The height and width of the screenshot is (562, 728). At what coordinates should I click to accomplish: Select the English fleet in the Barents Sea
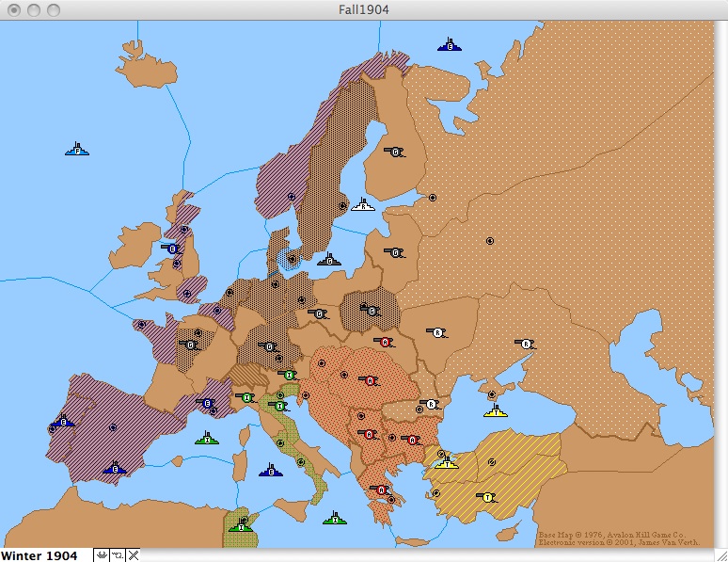coord(450,45)
